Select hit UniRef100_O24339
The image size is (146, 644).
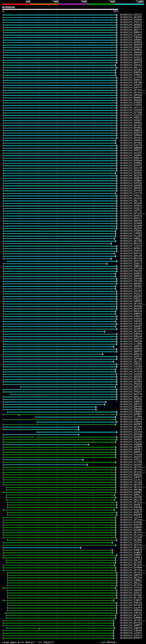click(131, 168)
